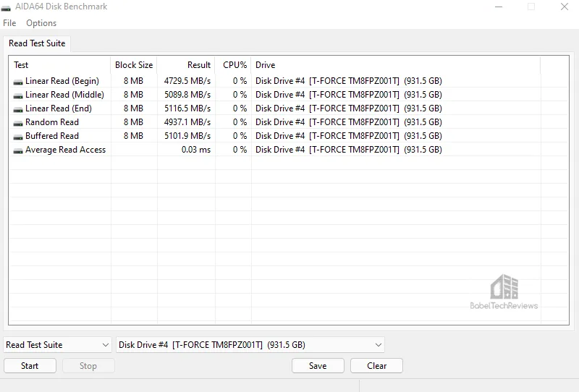Click the drive icon beside Linear Read (Begin)

coord(17,82)
